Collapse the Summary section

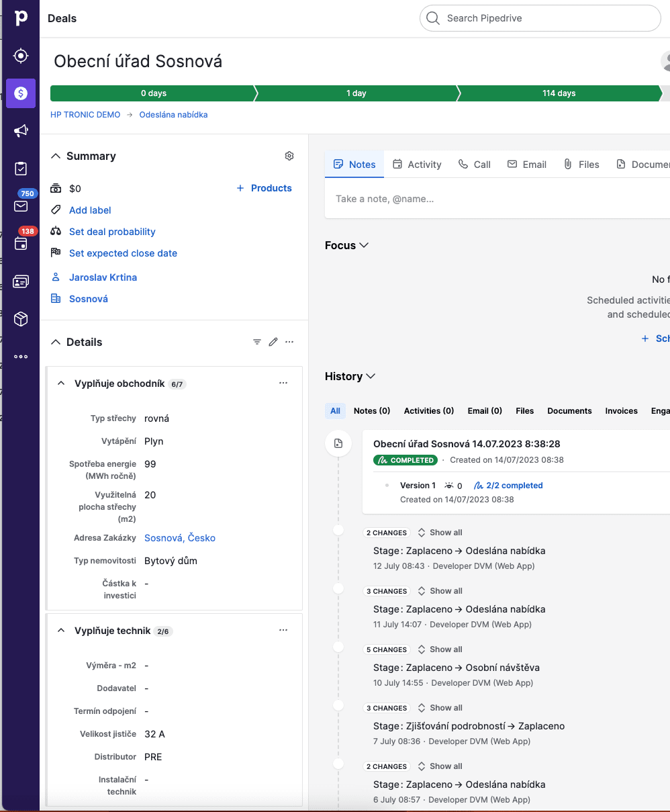click(56, 156)
